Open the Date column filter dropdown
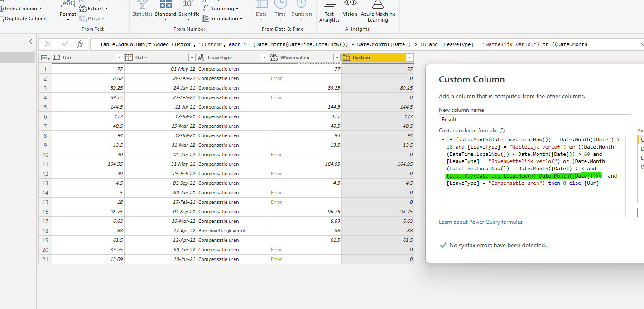The height and width of the screenshot is (309, 644). pyautogui.click(x=192, y=58)
